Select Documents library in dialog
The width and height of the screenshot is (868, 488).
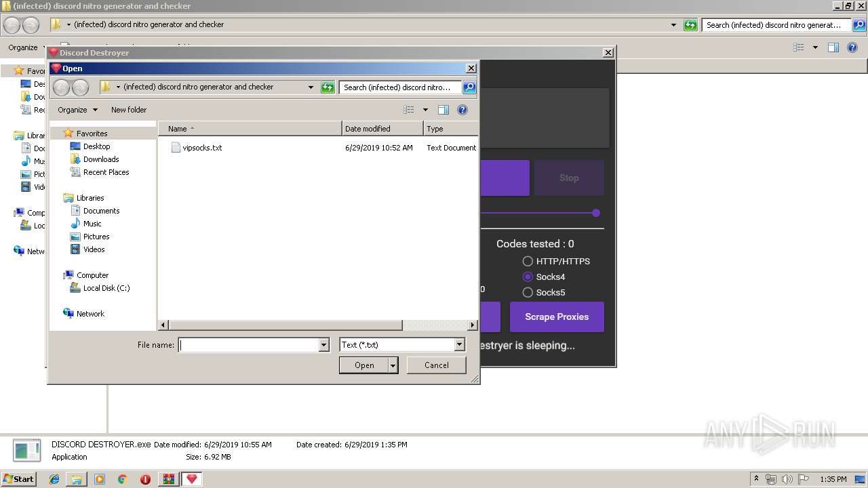point(101,211)
